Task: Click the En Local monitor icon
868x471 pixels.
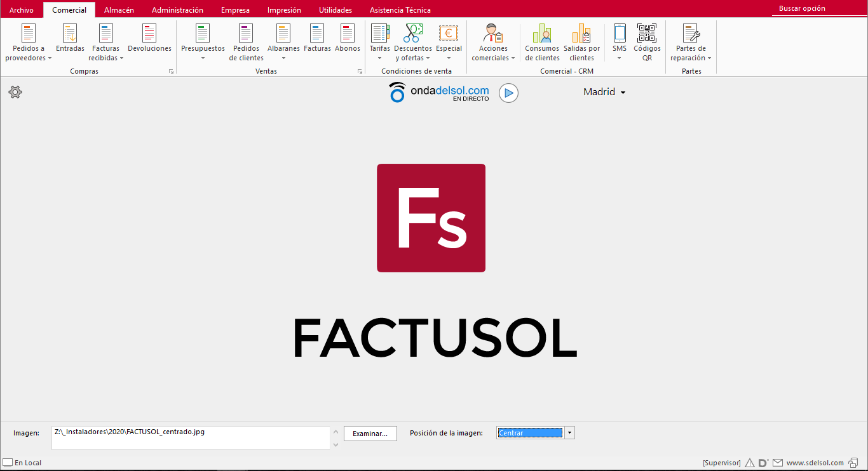Action: pyautogui.click(x=8, y=463)
